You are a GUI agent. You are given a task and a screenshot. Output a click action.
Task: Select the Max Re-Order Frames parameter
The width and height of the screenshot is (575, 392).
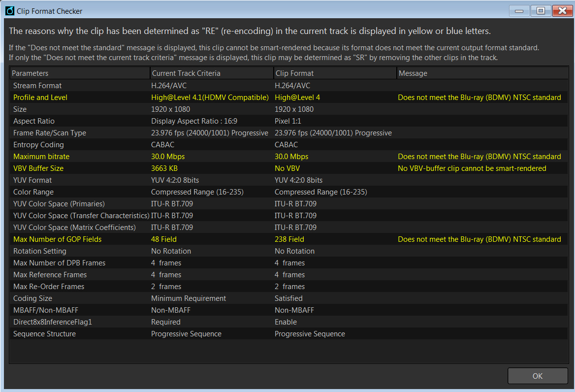[x=49, y=287]
